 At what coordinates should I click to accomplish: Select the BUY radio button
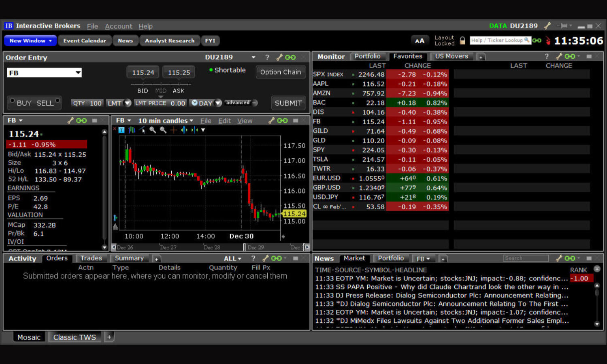point(13,101)
